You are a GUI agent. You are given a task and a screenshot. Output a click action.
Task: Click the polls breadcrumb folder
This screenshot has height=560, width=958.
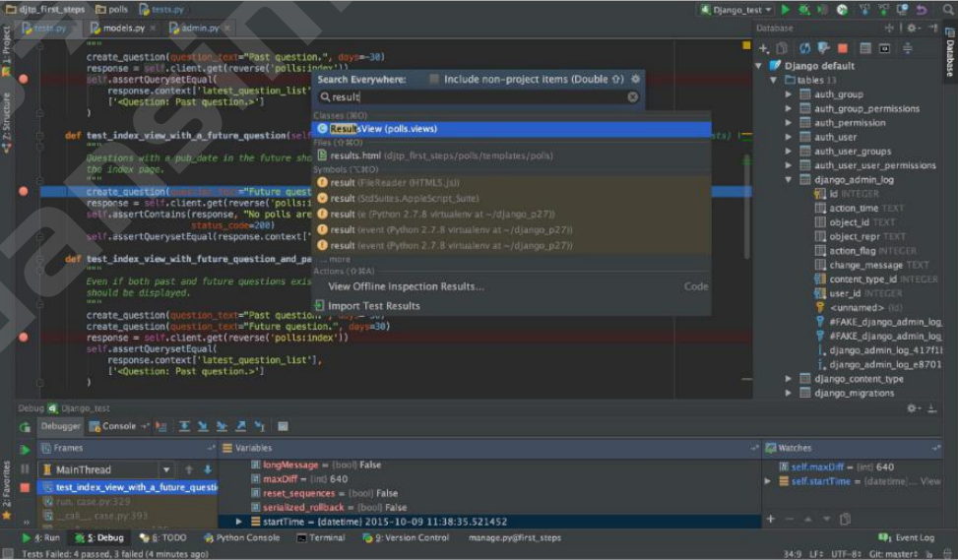(x=112, y=9)
